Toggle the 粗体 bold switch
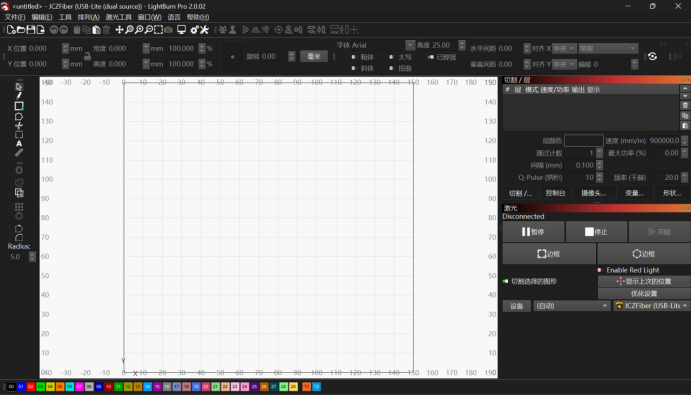Screen dimensions: 691x395 coord(353,57)
